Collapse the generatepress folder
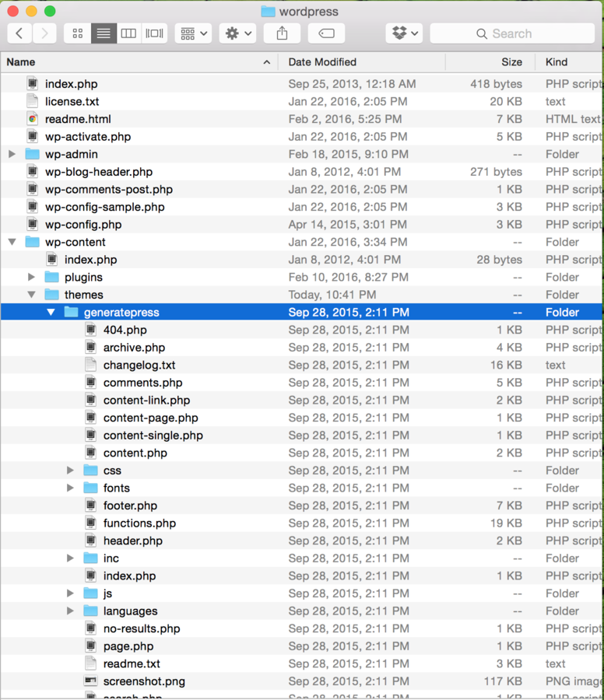The height and width of the screenshot is (700, 604). (51, 312)
